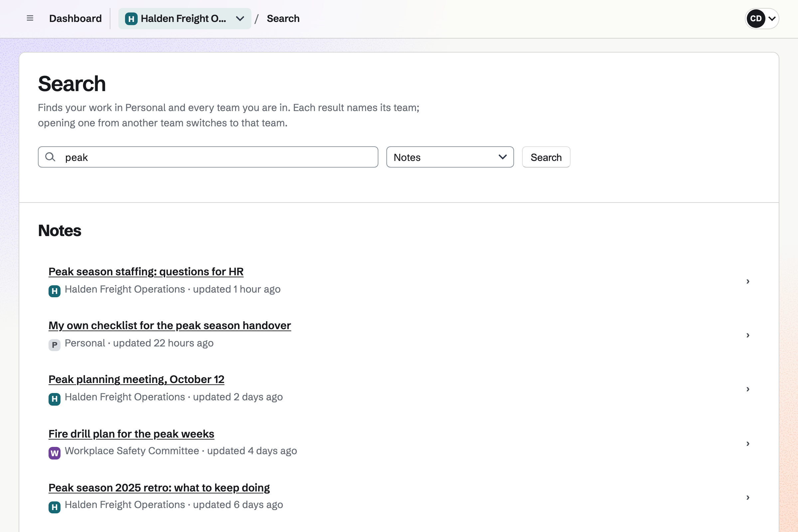Open My own checklist for the peak season handover

[x=170, y=326]
